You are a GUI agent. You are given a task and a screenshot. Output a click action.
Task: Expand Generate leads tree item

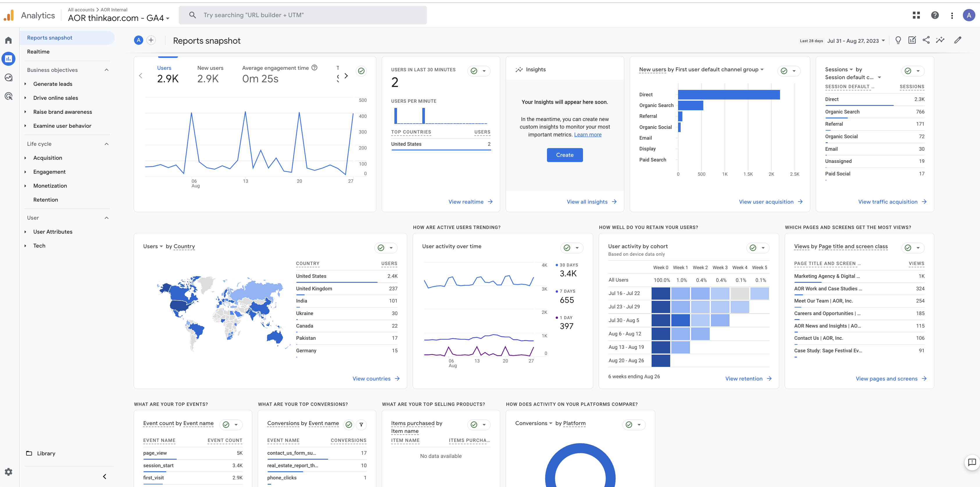pos(25,84)
